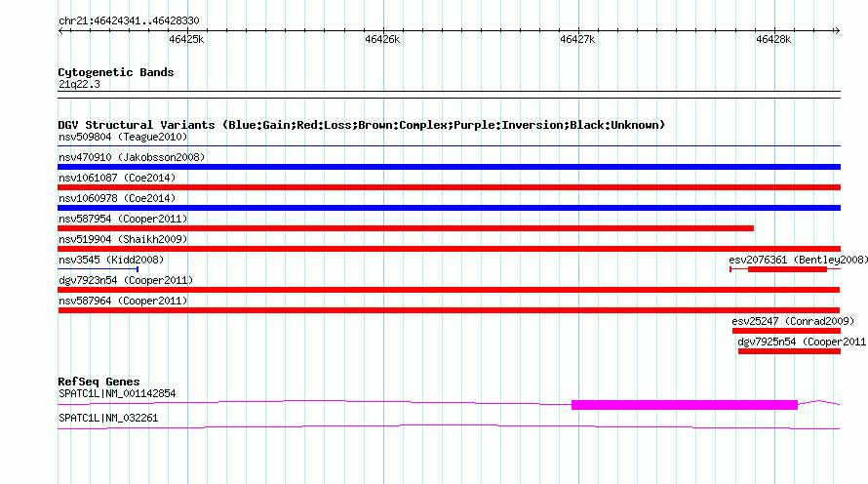Click the chr21:46424341..46428330 coordinate label
This screenshot has width=868, height=484.
point(129,20)
